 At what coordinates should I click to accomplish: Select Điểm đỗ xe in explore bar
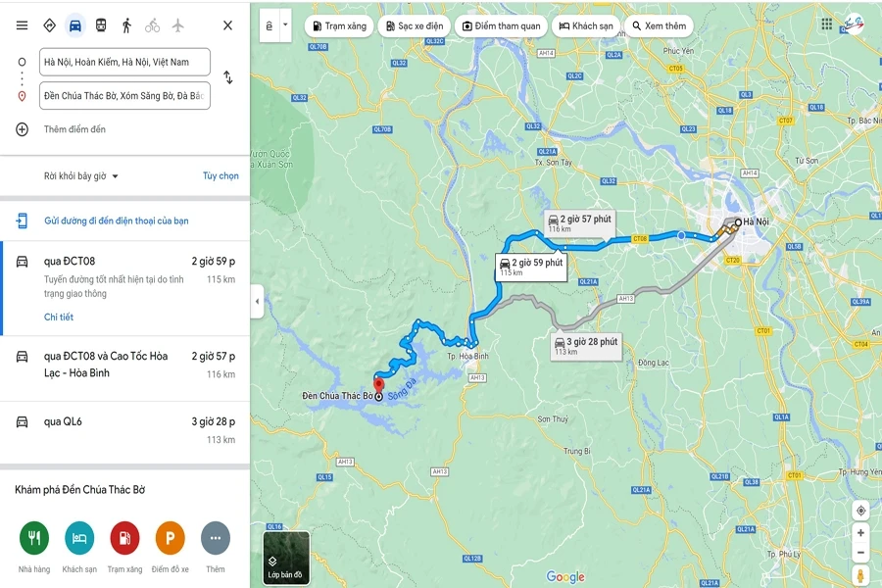[x=171, y=537]
